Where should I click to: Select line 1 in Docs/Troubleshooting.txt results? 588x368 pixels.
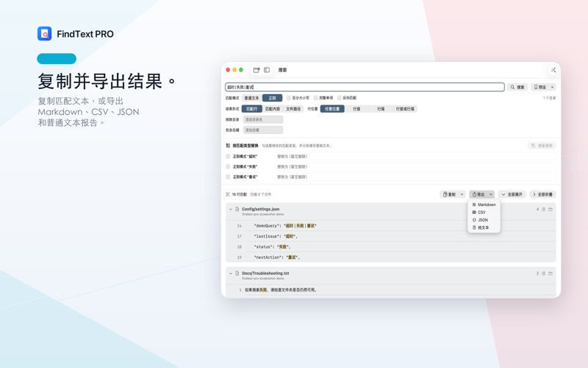click(390, 290)
